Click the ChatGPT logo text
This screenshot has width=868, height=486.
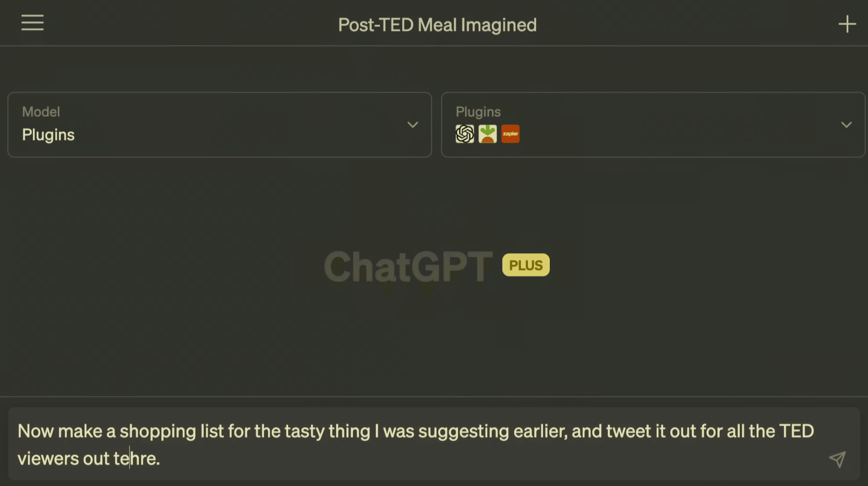point(408,267)
